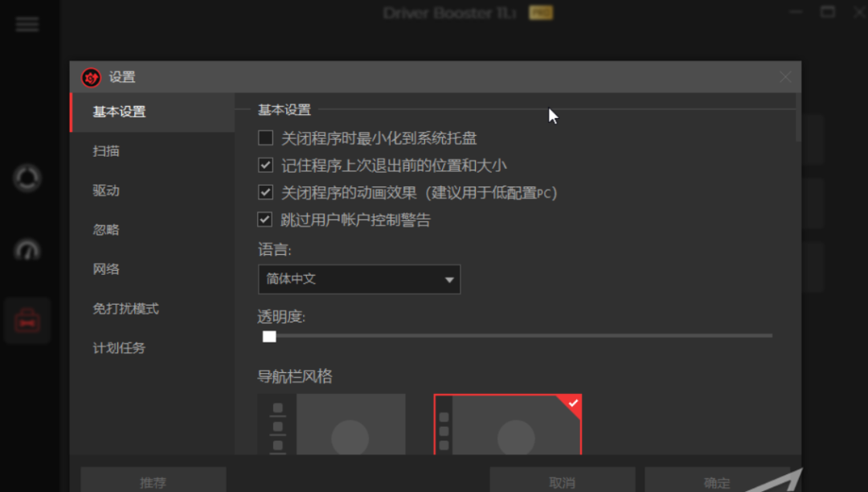Uncheck disable animation effects option

coord(266,192)
